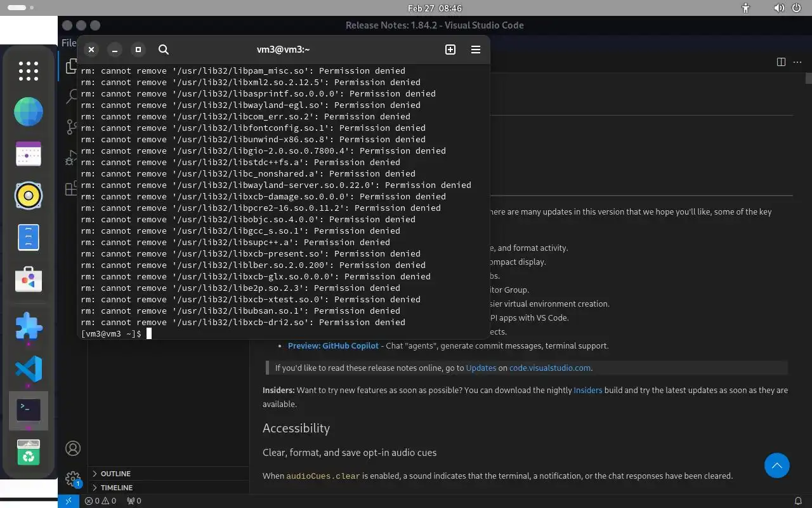Click the Insiders download link

point(588,390)
